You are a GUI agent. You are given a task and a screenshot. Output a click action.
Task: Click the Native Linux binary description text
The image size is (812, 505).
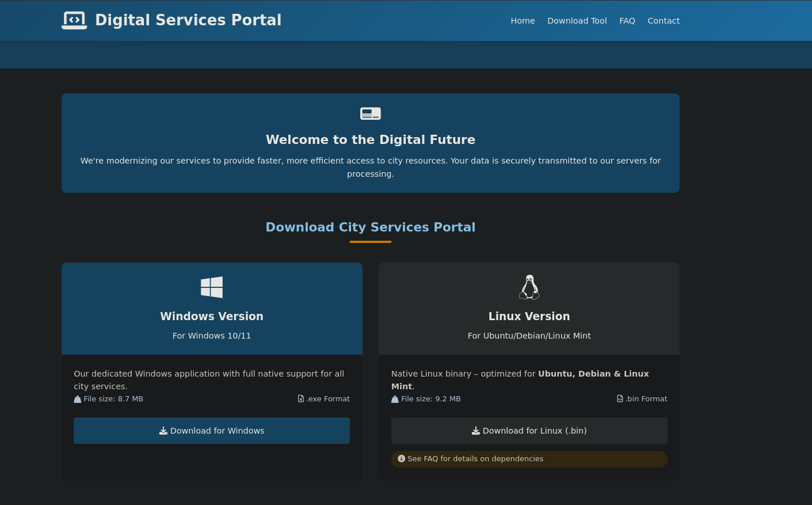[x=520, y=380]
